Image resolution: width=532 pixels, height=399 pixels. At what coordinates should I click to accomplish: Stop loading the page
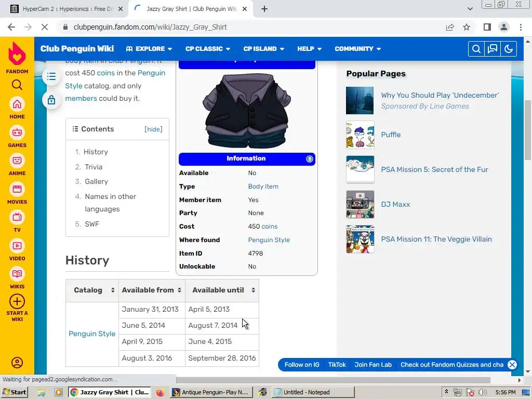[x=45, y=27]
